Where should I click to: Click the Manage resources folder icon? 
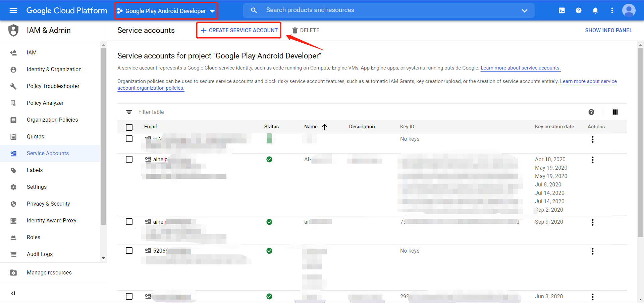tap(13, 273)
